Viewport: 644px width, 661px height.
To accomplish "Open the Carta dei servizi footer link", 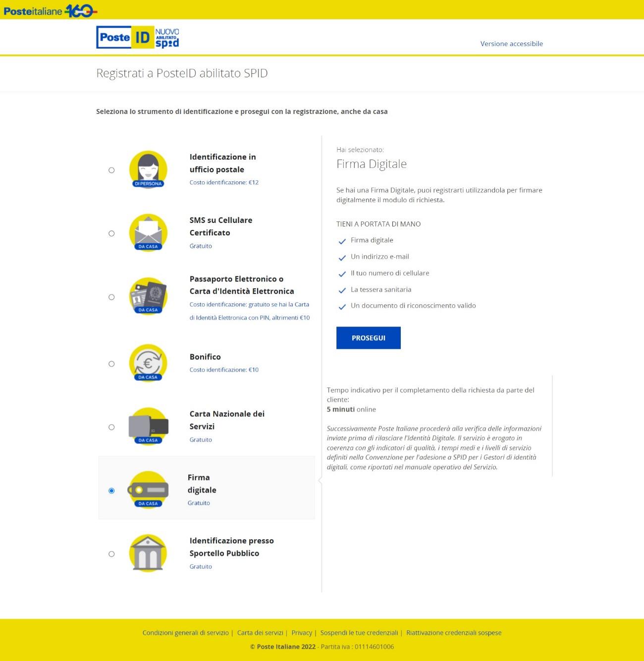I will click(260, 633).
